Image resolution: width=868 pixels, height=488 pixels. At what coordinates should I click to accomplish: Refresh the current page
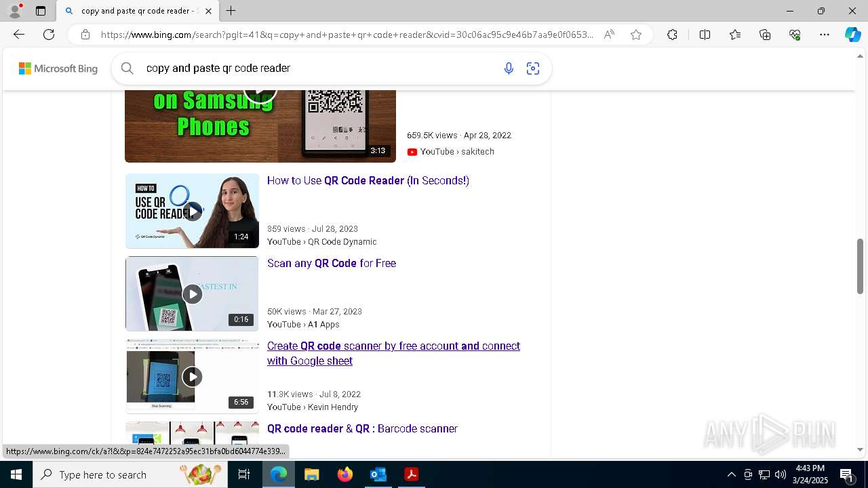click(49, 35)
